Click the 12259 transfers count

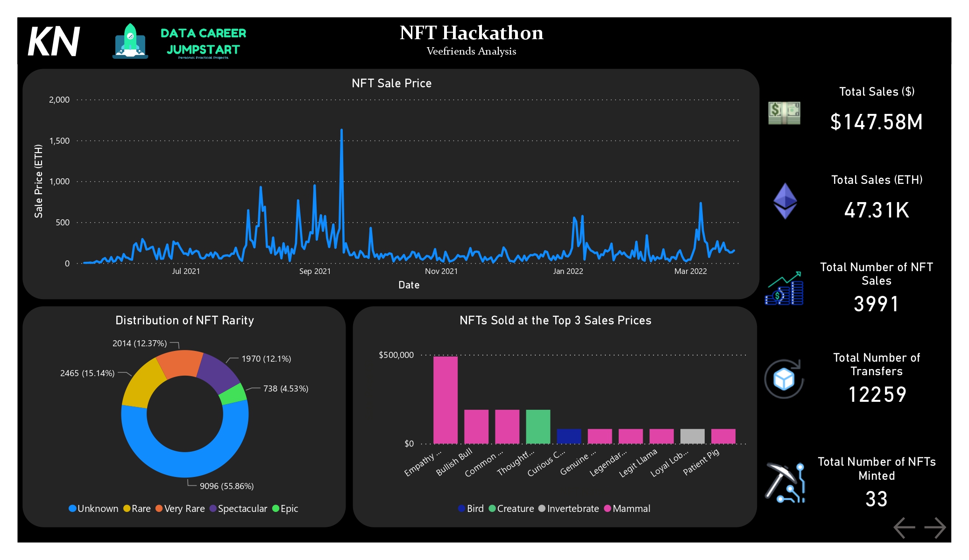tap(877, 395)
